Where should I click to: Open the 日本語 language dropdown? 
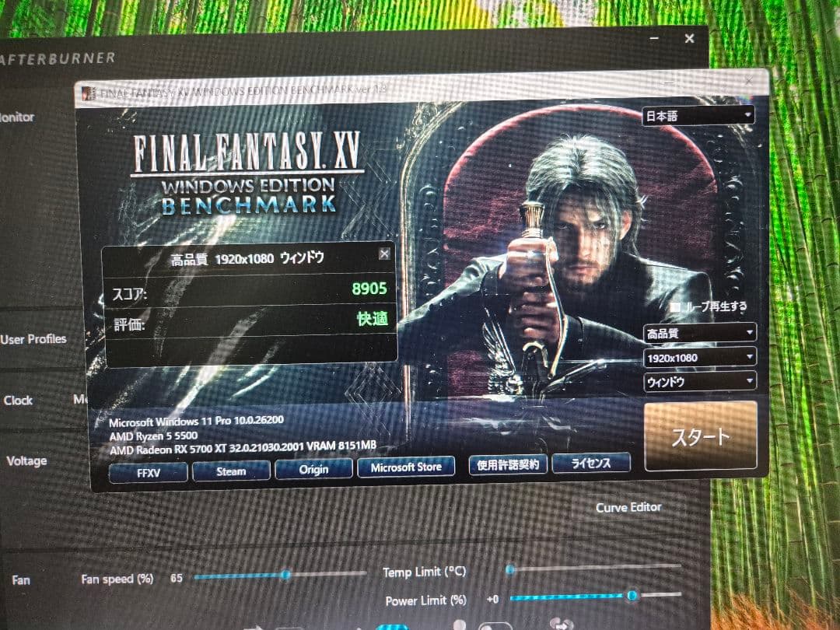point(698,116)
